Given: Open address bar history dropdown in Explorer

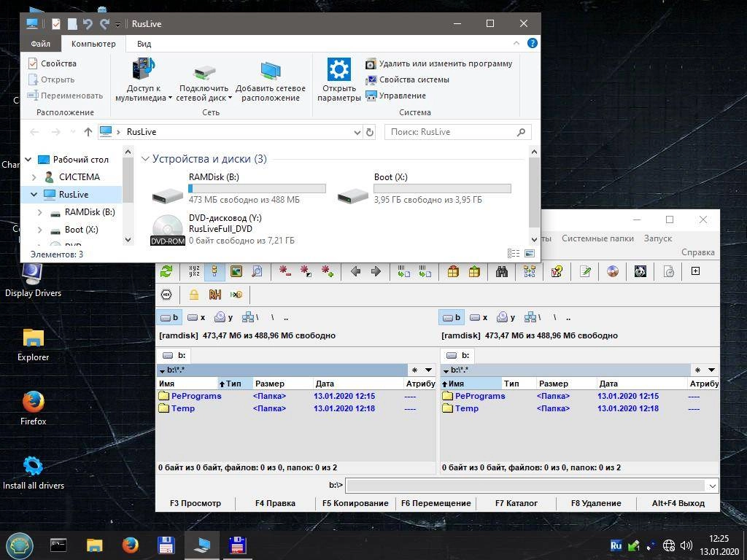Looking at the screenshot, I should (x=357, y=133).
